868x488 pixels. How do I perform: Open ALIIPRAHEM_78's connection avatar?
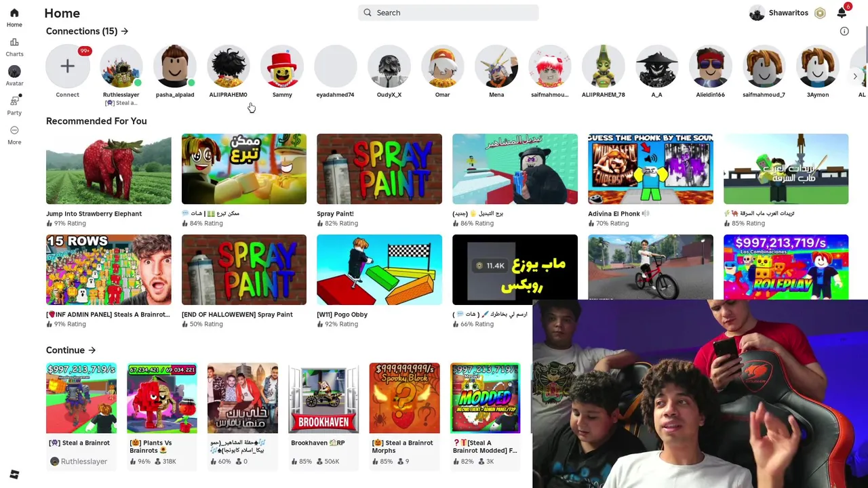click(x=604, y=66)
